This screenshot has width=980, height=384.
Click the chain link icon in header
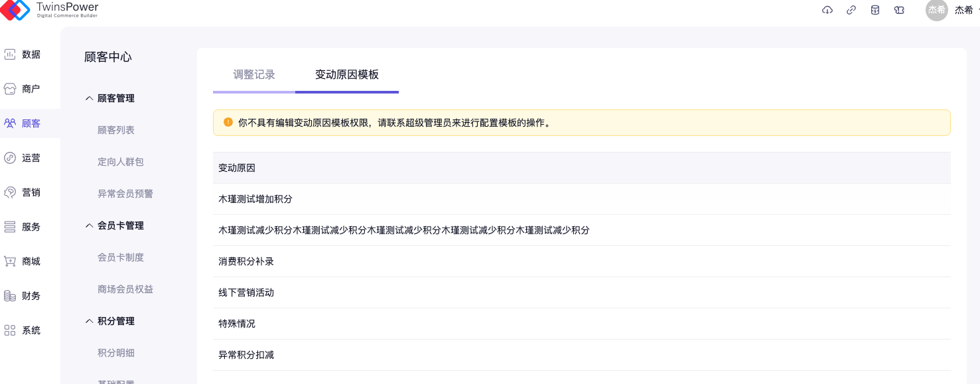click(851, 10)
